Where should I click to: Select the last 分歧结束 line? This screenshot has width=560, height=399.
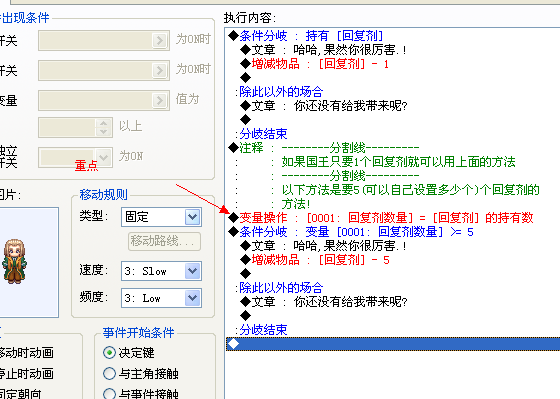click(x=261, y=329)
